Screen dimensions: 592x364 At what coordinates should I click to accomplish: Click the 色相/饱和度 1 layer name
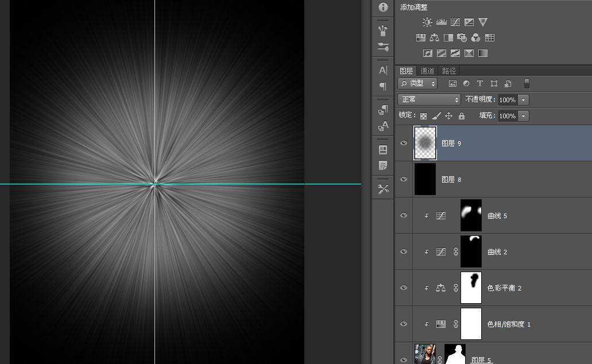tap(509, 324)
